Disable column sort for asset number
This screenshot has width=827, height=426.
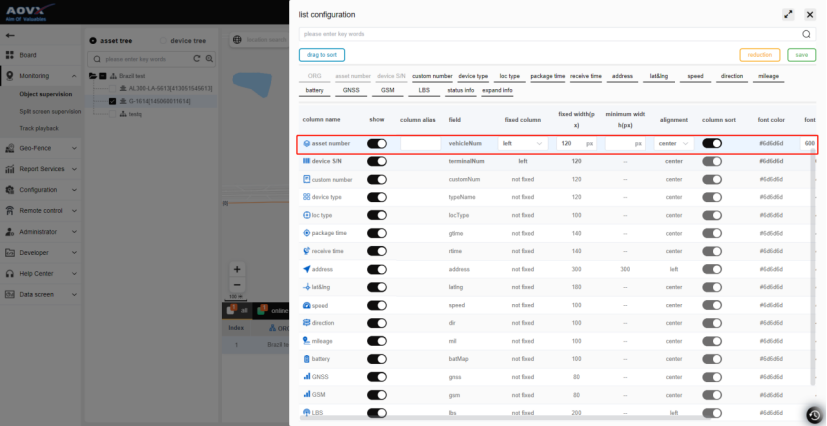tap(712, 143)
